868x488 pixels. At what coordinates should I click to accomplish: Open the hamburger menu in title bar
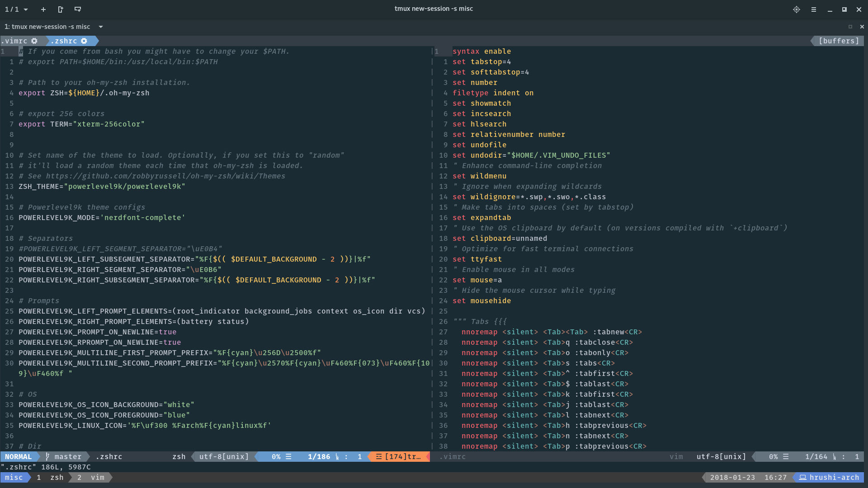813,9
